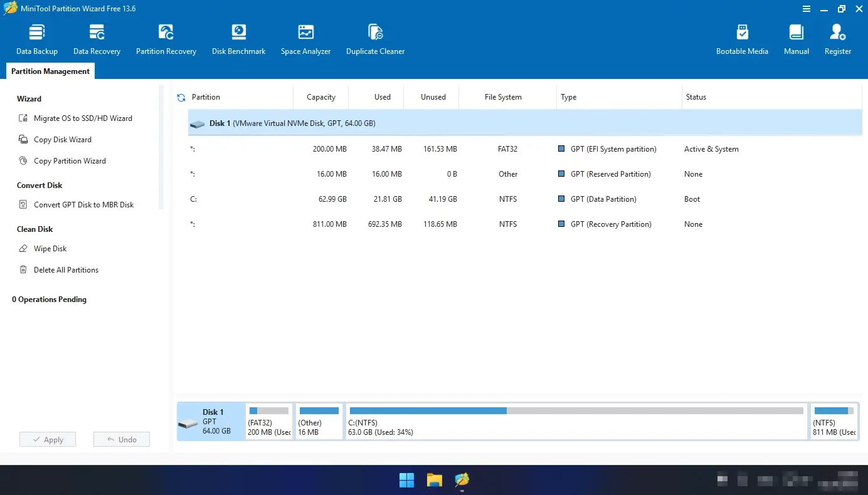Image resolution: width=868 pixels, height=495 pixels.
Task: Select Migrate OS to SSD/HD Wizard
Action: pos(83,118)
